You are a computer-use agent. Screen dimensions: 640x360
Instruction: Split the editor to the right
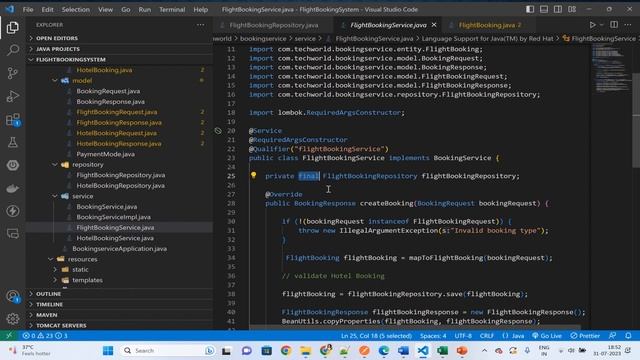click(614, 24)
